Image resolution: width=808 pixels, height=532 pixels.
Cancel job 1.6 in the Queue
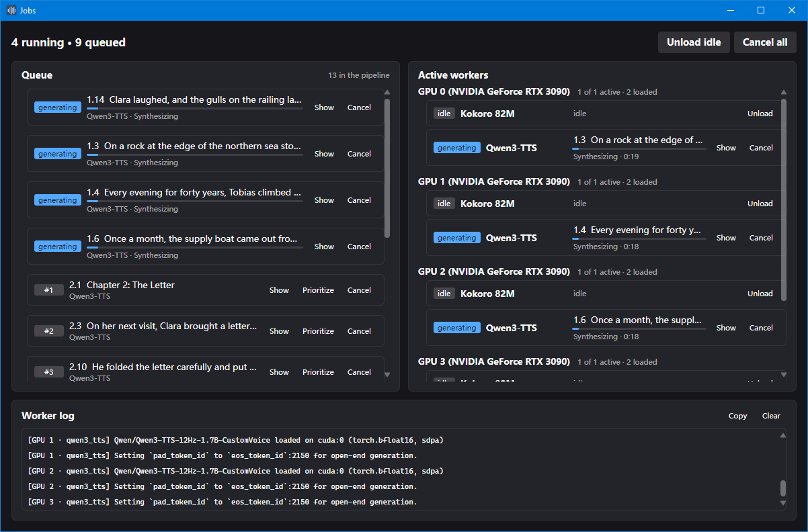(x=359, y=247)
